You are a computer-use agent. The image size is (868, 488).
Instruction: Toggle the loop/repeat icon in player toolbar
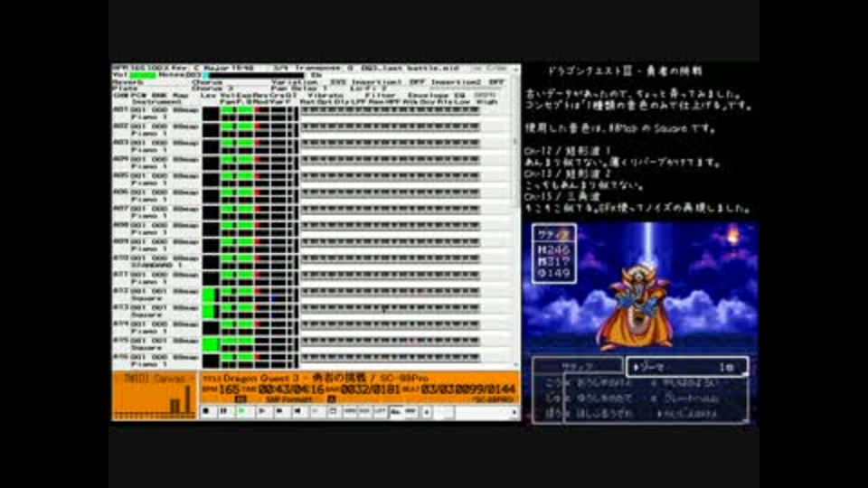click(x=333, y=412)
